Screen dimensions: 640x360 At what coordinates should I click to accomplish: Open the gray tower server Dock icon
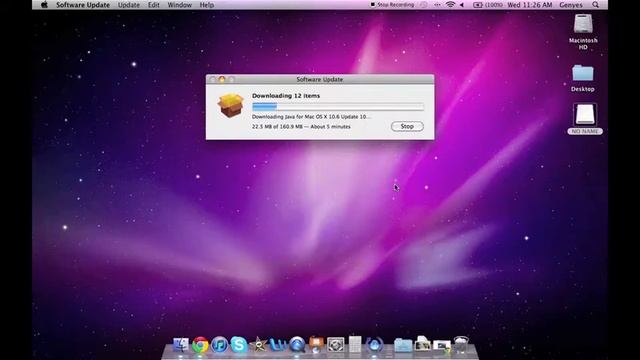pyautogui.click(x=355, y=345)
